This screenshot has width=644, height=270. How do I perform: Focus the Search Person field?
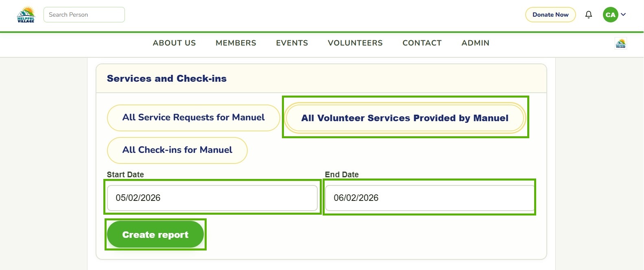point(84,15)
